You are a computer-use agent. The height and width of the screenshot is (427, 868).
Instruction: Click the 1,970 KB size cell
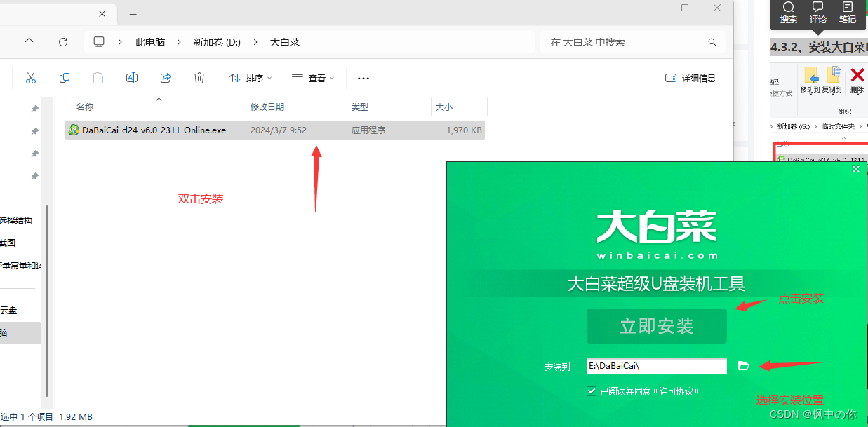464,130
